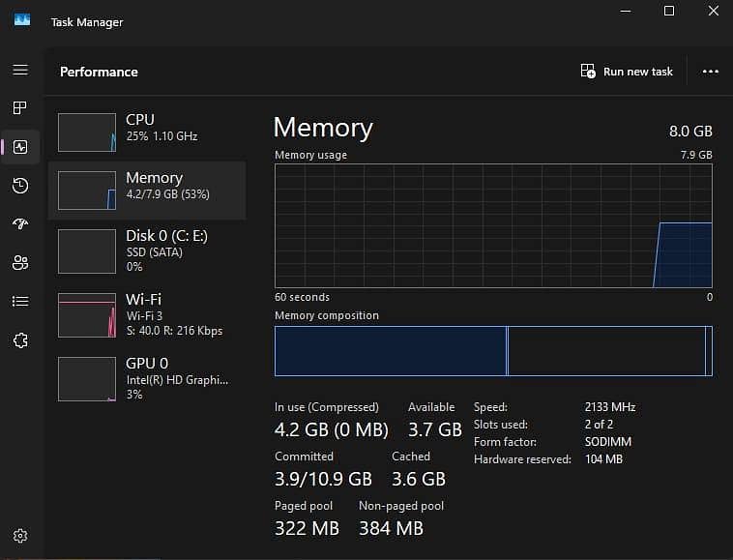Select the Memory performance entry
Screen dimensions: 733x560
click(147, 191)
